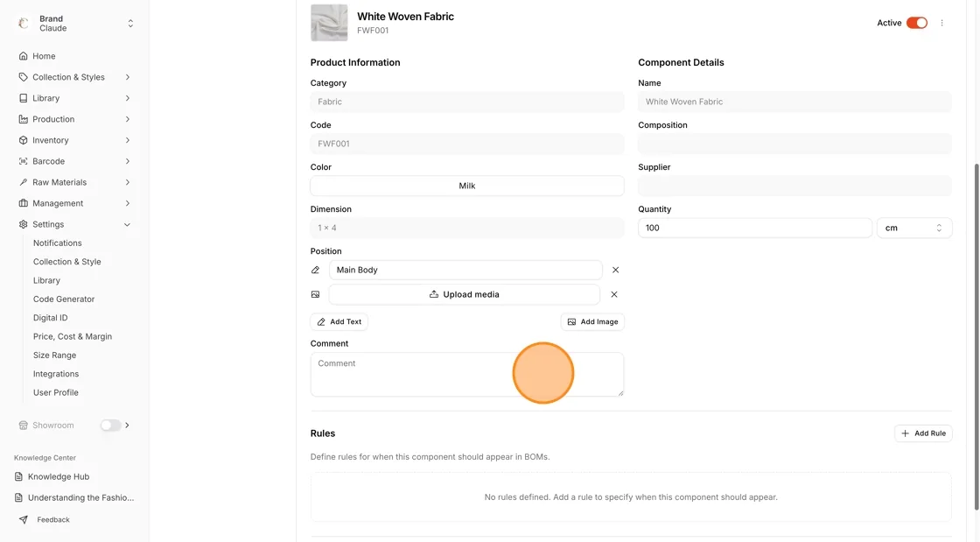Open Integrations settings
Image resolution: width=980 pixels, height=542 pixels.
click(56, 374)
